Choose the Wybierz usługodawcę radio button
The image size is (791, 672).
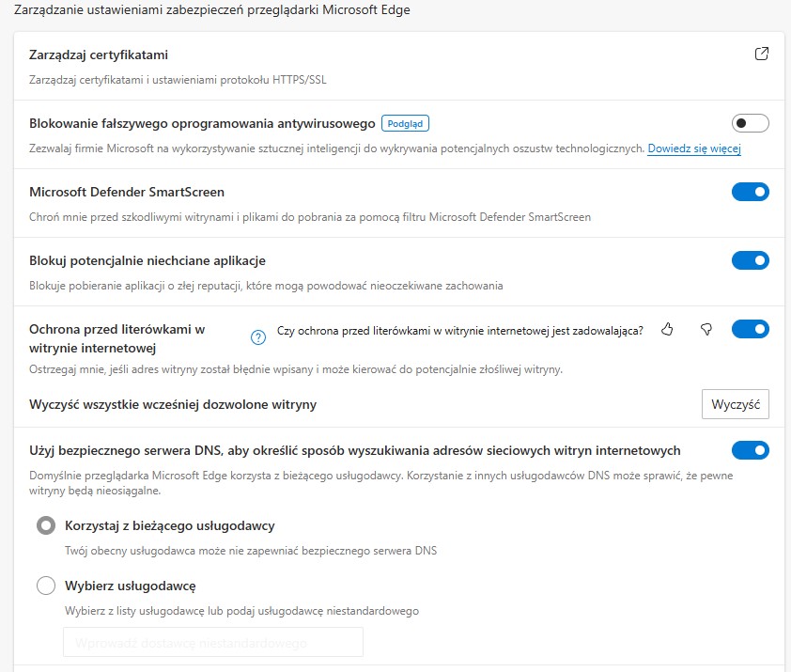pyautogui.click(x=45, y=586)
